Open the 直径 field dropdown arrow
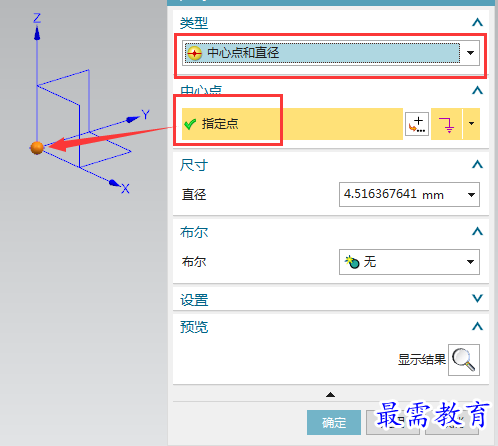 click(x=471, y=195)
